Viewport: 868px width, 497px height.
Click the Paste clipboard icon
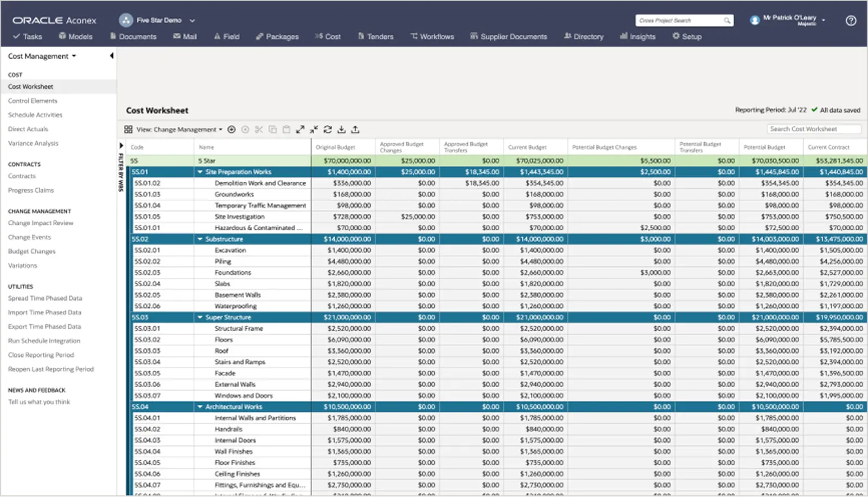coord(286,129)
